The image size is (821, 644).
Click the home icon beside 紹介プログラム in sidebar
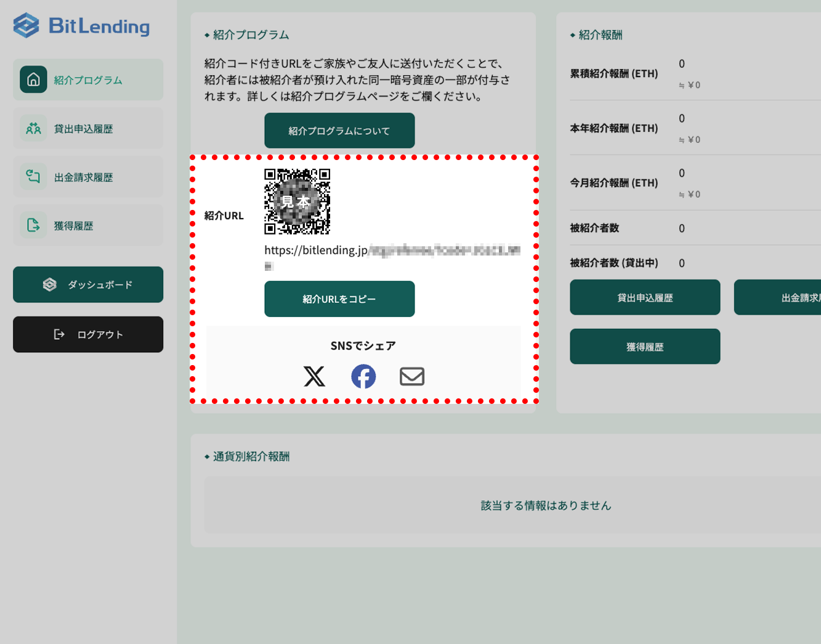click(x=33, y=79)
